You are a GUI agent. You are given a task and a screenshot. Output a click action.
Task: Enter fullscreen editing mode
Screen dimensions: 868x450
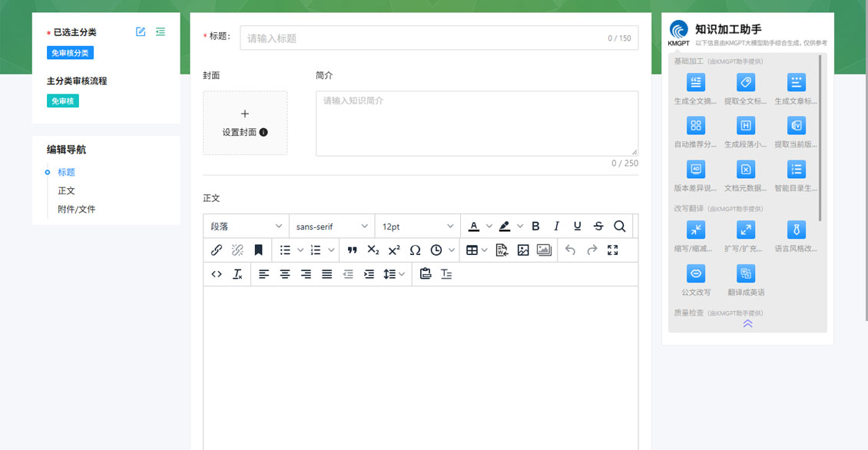(613, 250)
